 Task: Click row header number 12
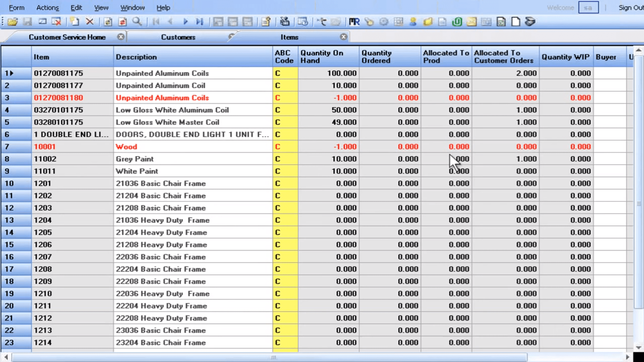(16, 208)
